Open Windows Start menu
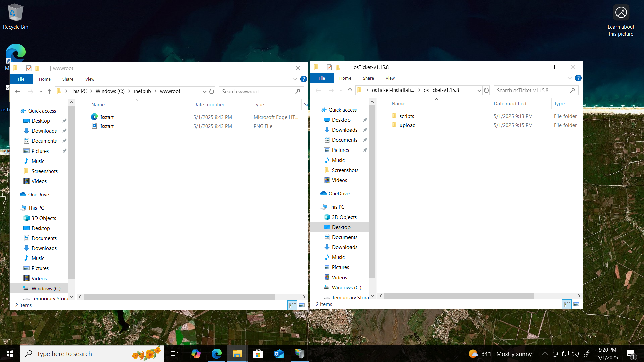The height and width of the screenshot is (362, 644). [10, 354]
